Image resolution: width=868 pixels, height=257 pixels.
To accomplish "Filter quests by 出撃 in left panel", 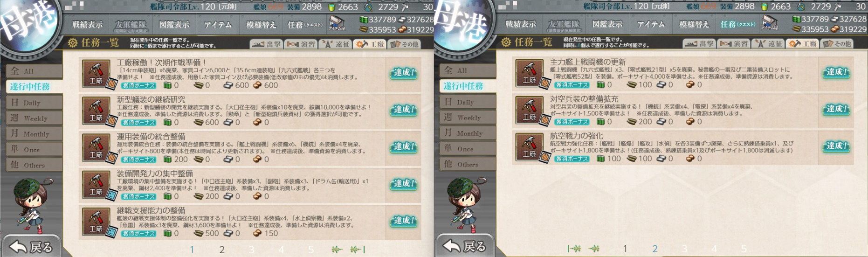I will click(x=266, y=44).
